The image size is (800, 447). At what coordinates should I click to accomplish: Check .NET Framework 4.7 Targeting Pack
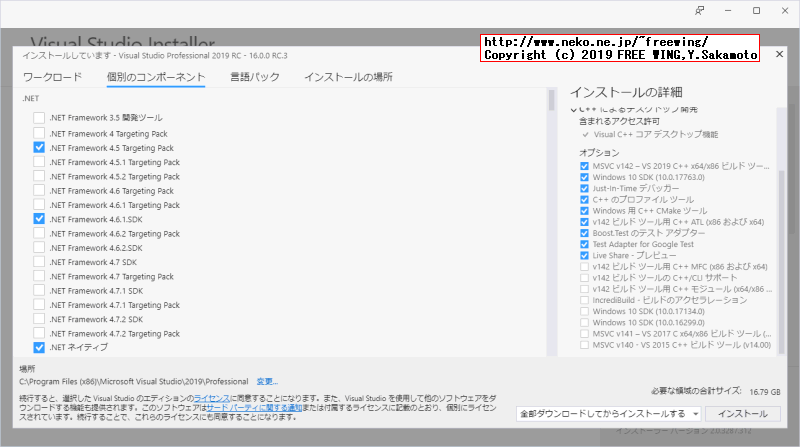tap(39, 276)
